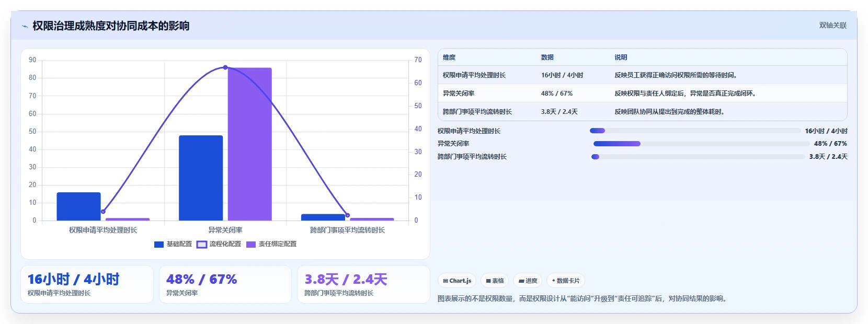The width and height of the screenshot is (868, 324).
Task: Select the table cell 48% / 67%
Action: 557,94
